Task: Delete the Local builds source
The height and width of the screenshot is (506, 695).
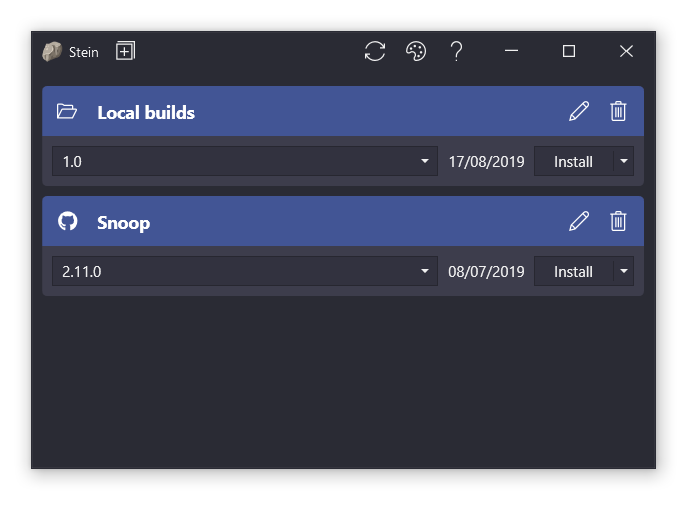Action: coord(618,111)
